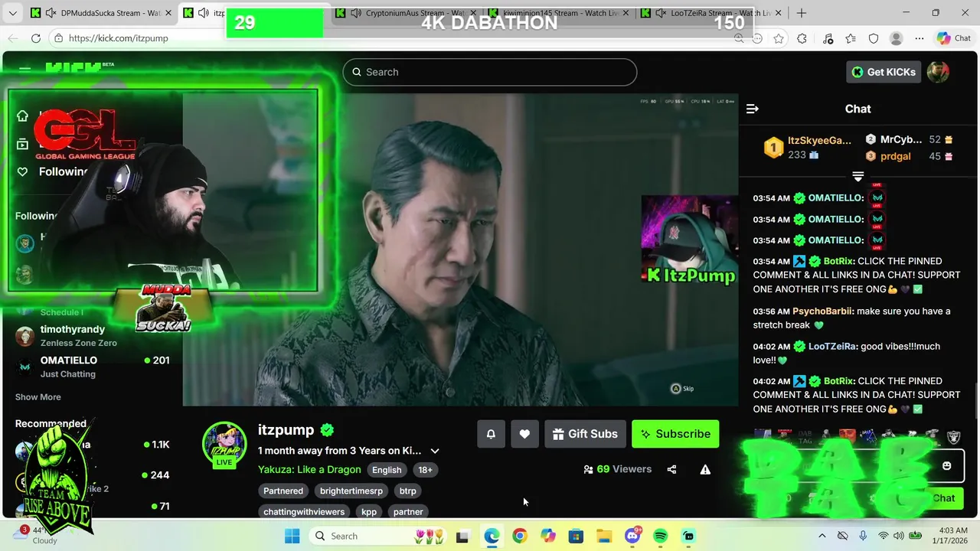Screen dimensions: 980x551
Task: Open Task View on the taskbar
Action: pyautogui.click(x=462, y=536)
